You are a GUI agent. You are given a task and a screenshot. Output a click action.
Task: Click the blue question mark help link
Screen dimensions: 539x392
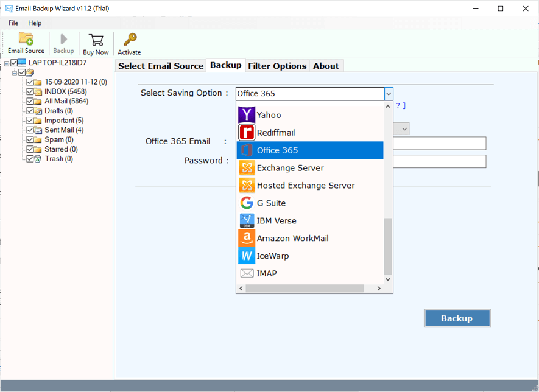398,105
